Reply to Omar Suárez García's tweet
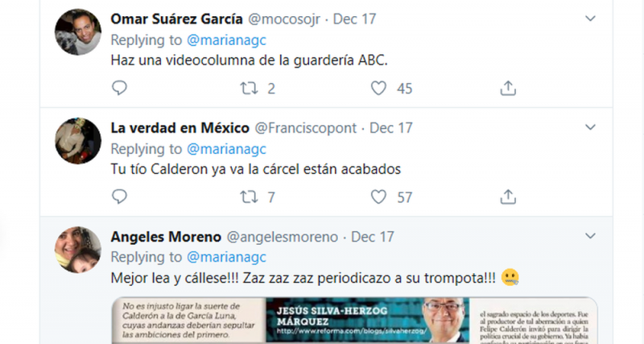The image size is (644, 344). (119, 88)
